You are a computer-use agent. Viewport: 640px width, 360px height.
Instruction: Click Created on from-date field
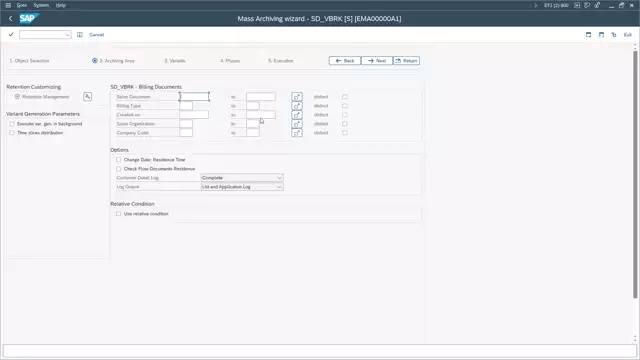click(194, 115)
